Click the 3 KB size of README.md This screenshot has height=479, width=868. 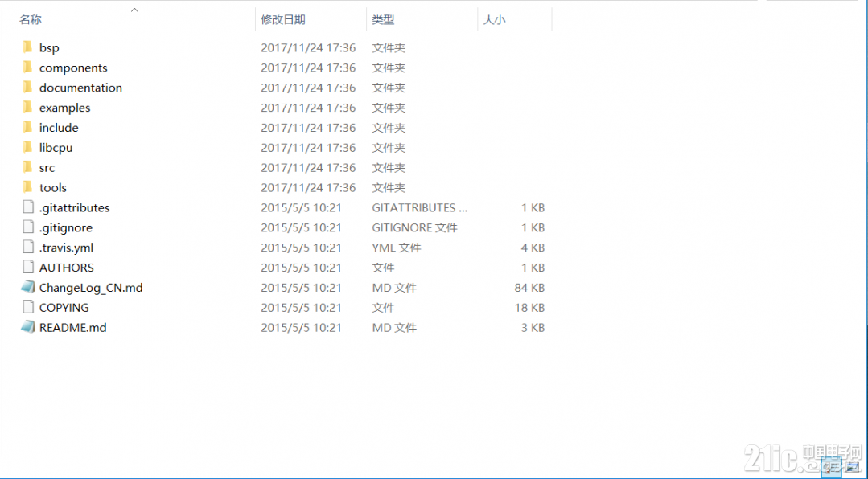[x=533, y=327]
